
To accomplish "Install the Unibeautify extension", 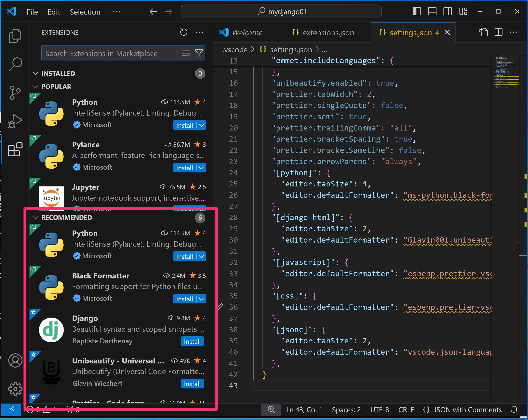I will tap(192, 384).
